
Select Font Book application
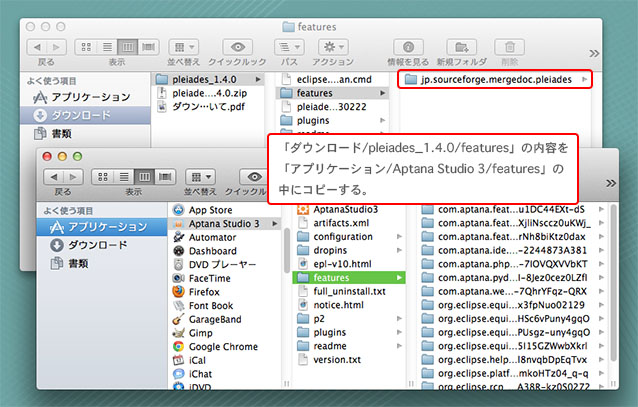[x=225, y=306]
